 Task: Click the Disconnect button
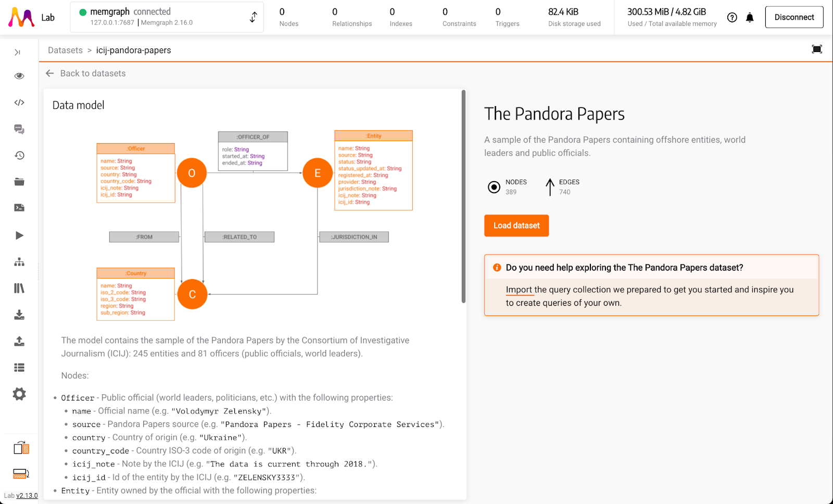794,17
